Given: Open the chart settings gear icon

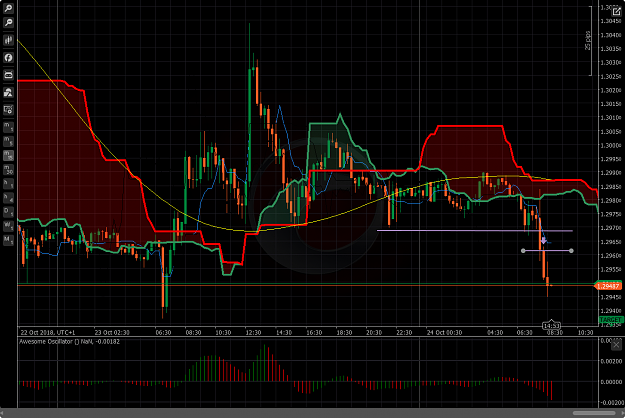Looking at the screenshot, I should (8, 110).
